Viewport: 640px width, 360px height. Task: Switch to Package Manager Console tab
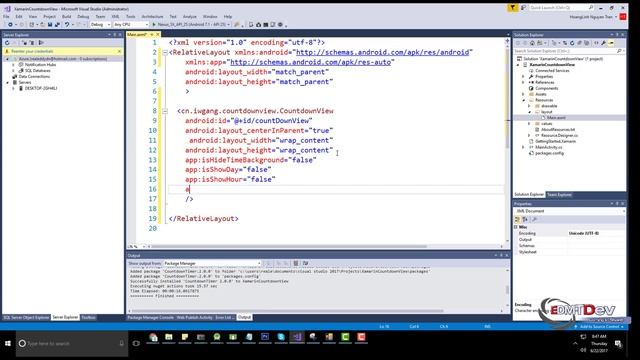point(150,318)
